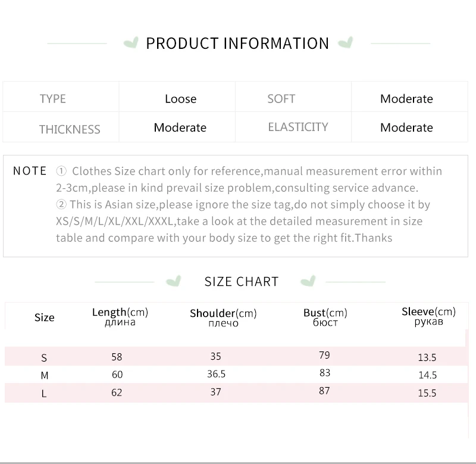Image resolution: width=476 pixels, height=464 pixels.
Task: Select the ELASTICITY label cell
Action: coord(293,127)
